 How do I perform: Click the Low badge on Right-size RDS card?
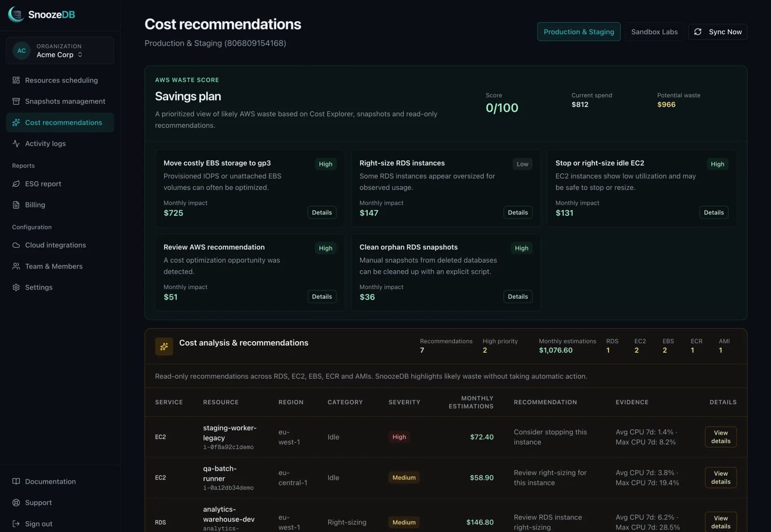[522, 164]
